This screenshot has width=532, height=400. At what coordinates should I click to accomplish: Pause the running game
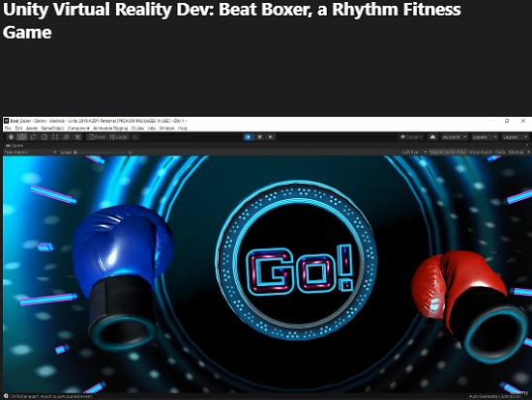point(259,137)
